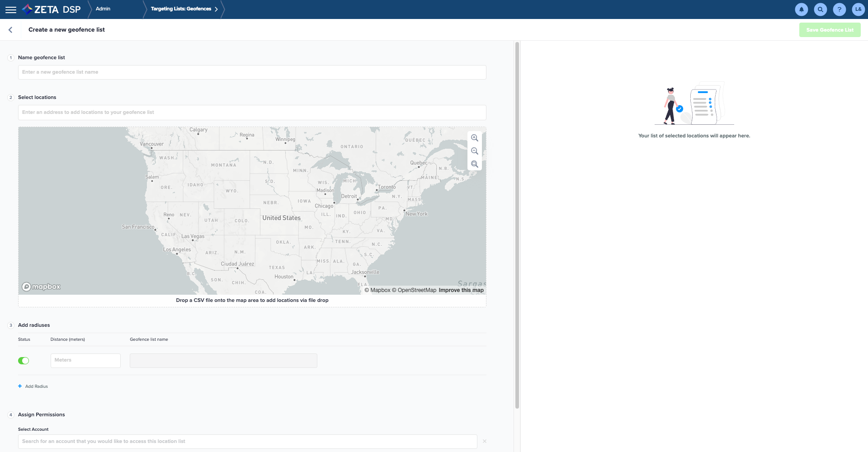Image resolution: width=868 pixels, height=452 pixels.
Task: Focus the geofence list name field
Action: pyautogui.click(x=252, y=72)
